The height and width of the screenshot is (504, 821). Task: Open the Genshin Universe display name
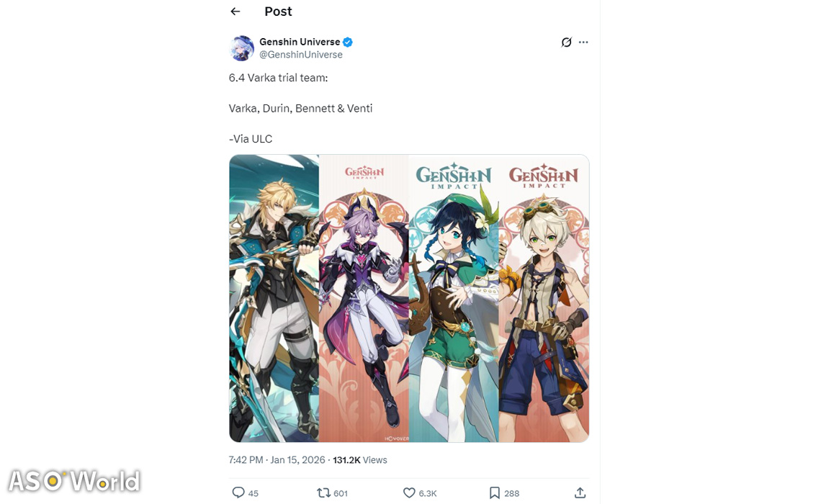pos(300,42)
